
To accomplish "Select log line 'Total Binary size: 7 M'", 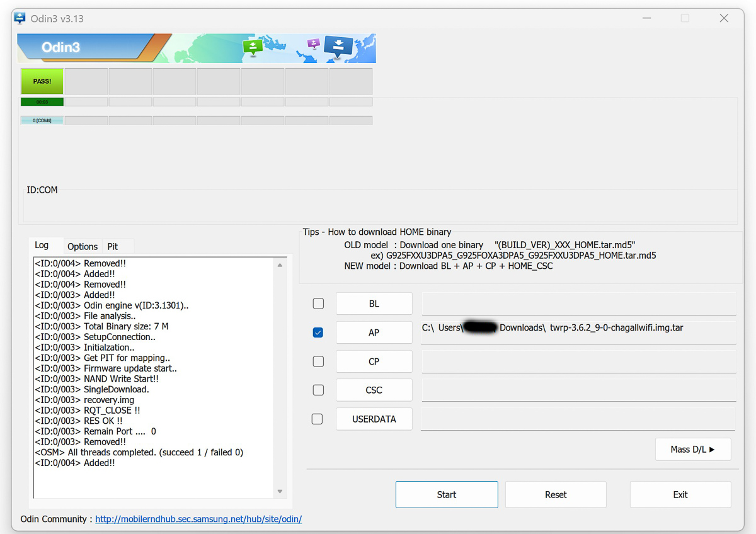I will coord(101,326).
